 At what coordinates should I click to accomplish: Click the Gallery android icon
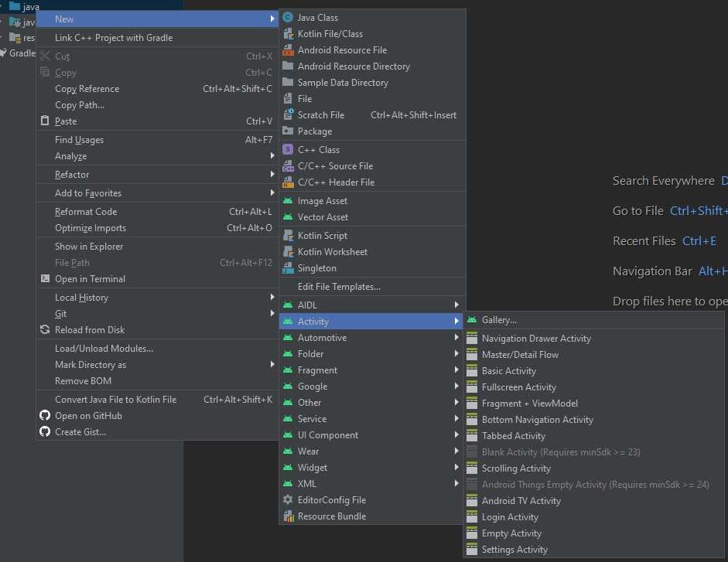472,319
